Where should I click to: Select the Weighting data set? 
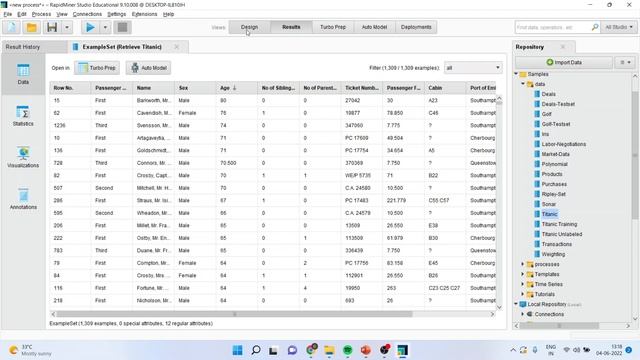click(553, 254)
